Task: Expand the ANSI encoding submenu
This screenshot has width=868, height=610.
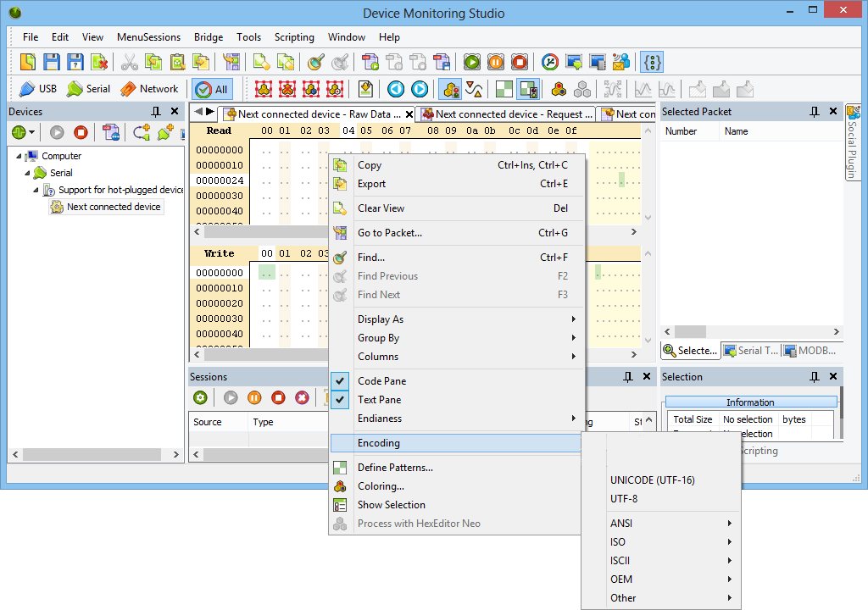Action: [x=661, y=523]
